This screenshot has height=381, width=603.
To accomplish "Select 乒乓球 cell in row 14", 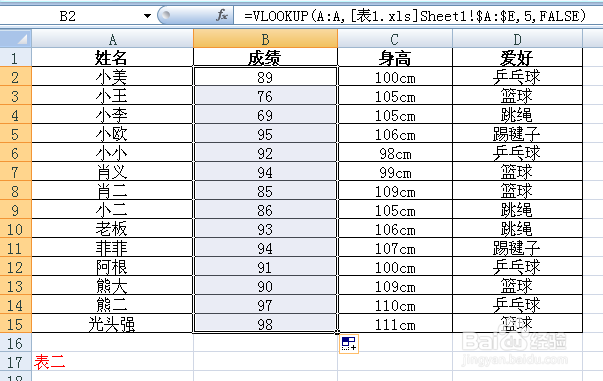I will point(518,304).
